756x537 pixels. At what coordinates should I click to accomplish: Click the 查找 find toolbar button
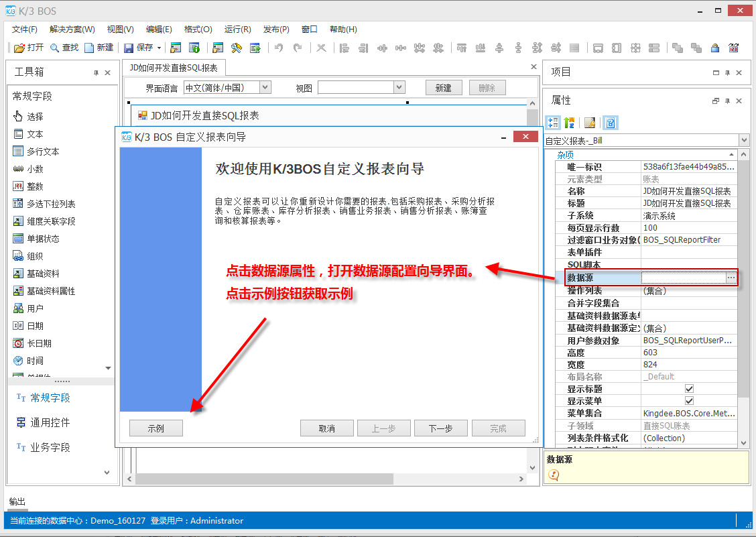point(64,48)
